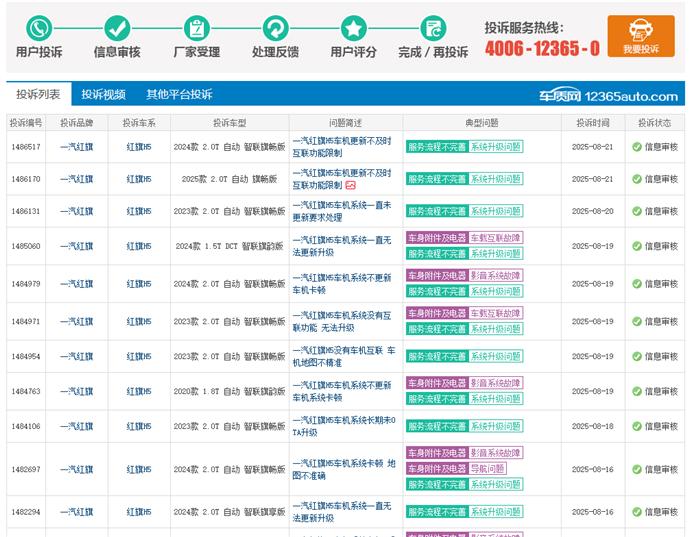Click the 完成/再投诉 document icon
Image resolution: width=700 pixels, height=537 pixels.
click(432, 28)
